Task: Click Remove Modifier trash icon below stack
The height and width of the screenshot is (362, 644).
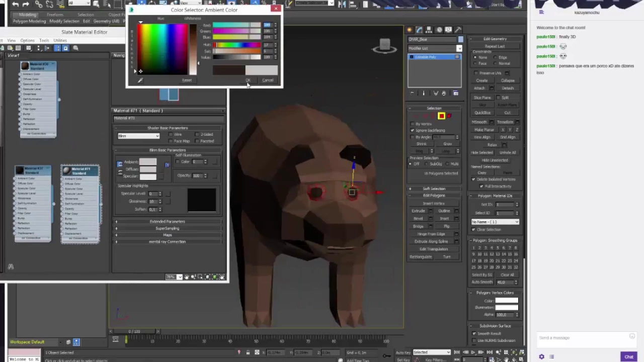Action: [x=444, y=93]
